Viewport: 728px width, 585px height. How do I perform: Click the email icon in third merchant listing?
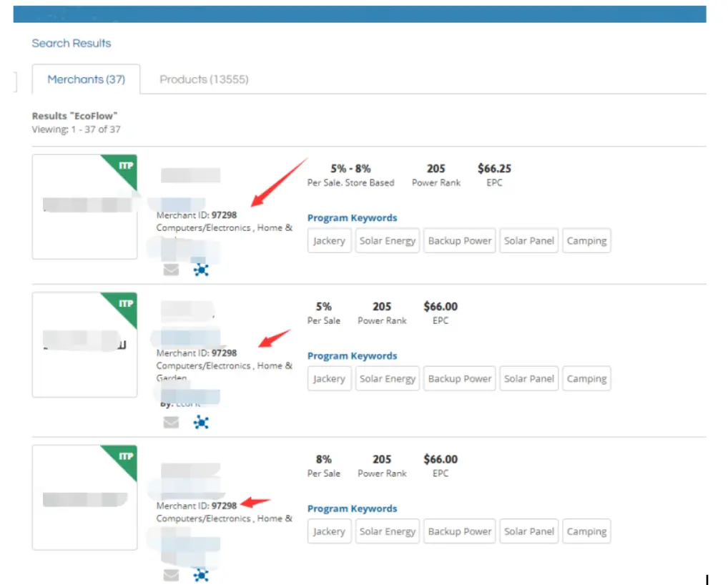click(x=171, y=574)
